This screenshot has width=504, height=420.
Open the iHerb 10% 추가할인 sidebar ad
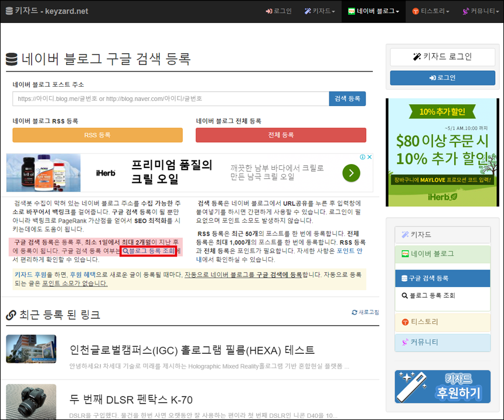442,152
